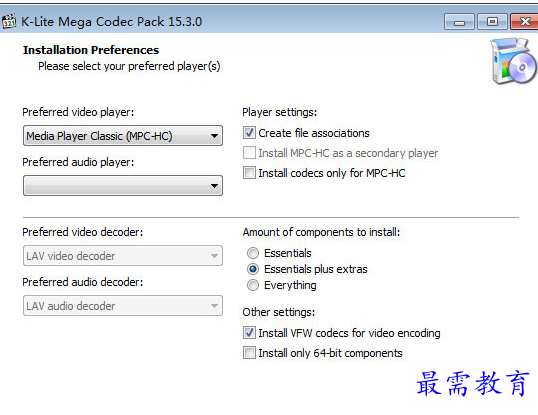Click the disabled Install MPC-HC secondary player checkbox
This screenshot has width=538, height=415.
pyautogui.click(x=249, y=153)
